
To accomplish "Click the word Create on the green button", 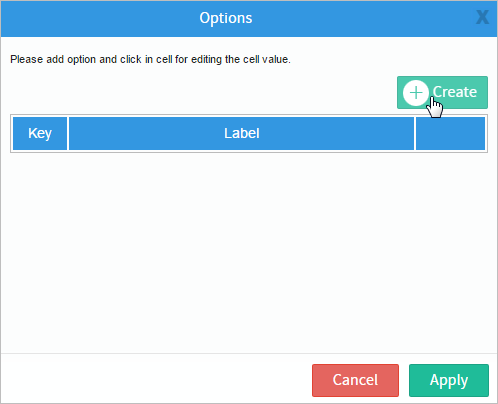I will [455, 92].
